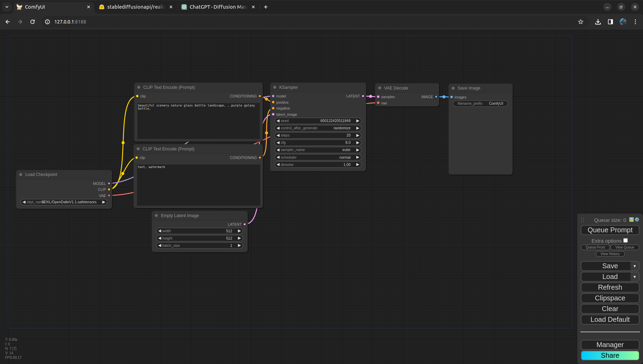Click the positive prompt text box
643x364 pixels.
click(198, 121)
